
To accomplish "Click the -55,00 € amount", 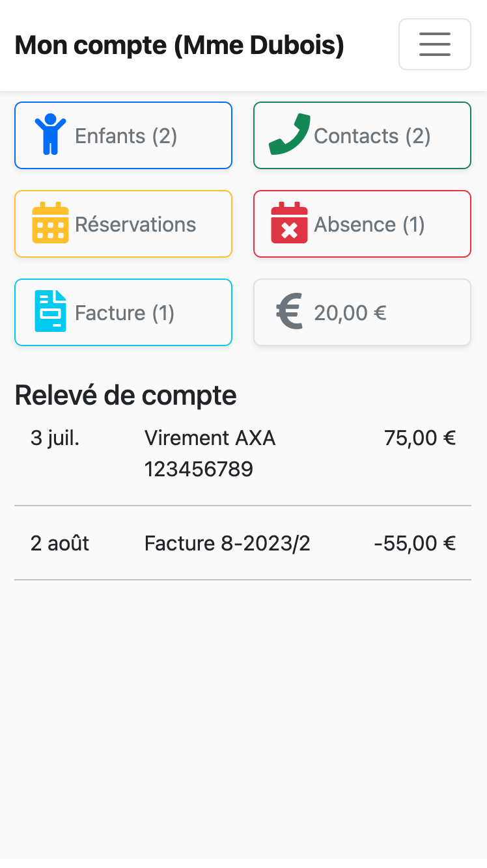I will tap(415, 543).
